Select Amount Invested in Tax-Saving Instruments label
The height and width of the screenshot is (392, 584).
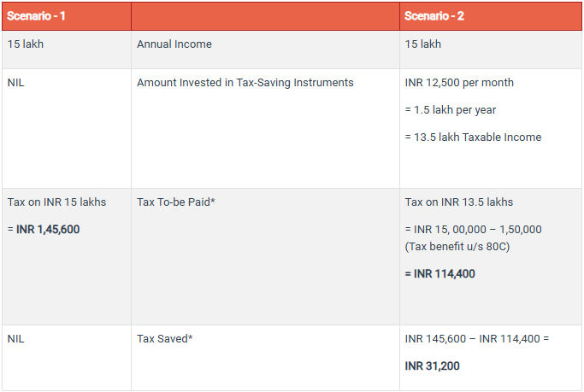pos(245,83)
